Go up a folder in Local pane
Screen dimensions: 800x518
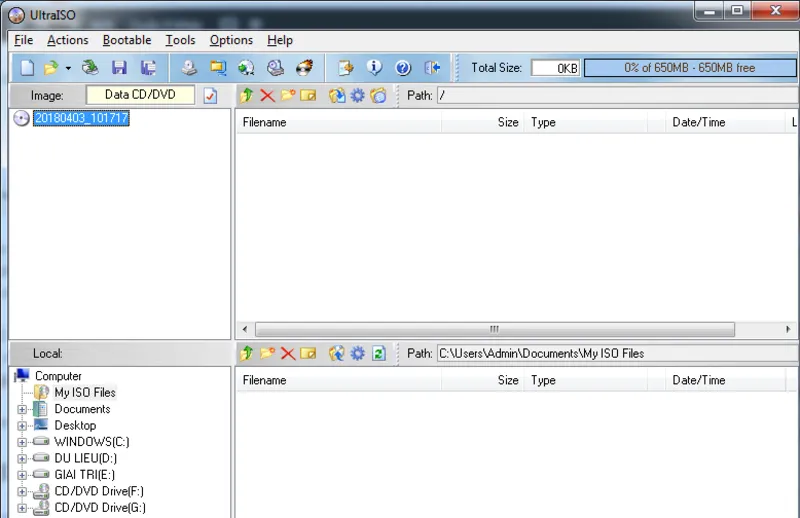[x=247, y=353]
